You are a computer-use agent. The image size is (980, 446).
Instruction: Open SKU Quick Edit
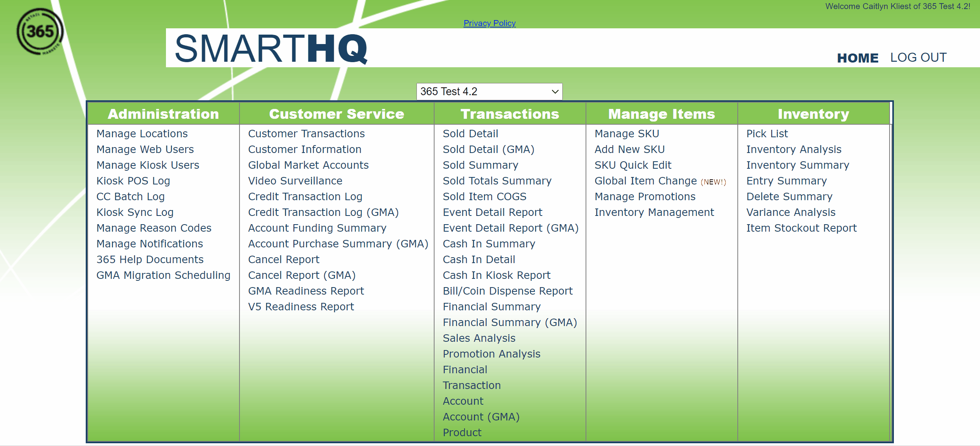633,165
